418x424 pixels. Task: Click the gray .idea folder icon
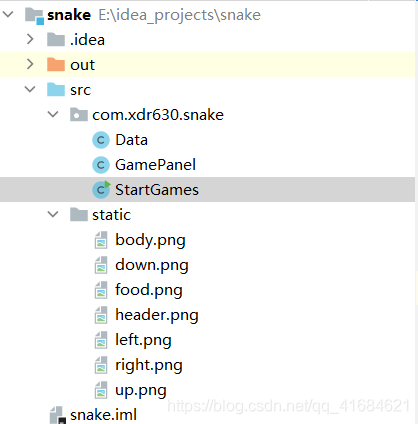coord(56,40)
